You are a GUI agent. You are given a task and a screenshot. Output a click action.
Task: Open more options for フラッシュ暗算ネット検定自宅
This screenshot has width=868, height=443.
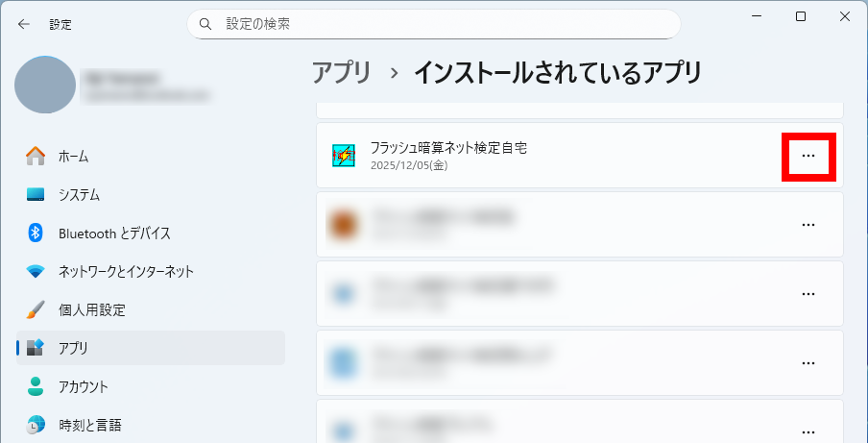click(808, 156)
